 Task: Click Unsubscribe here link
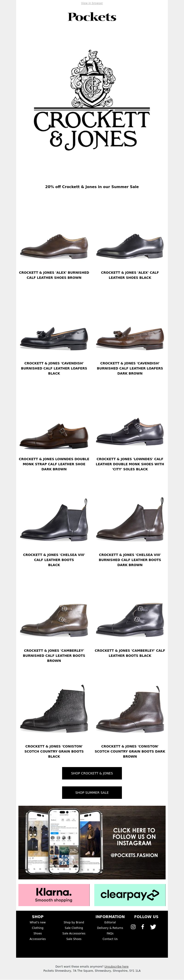116,966
